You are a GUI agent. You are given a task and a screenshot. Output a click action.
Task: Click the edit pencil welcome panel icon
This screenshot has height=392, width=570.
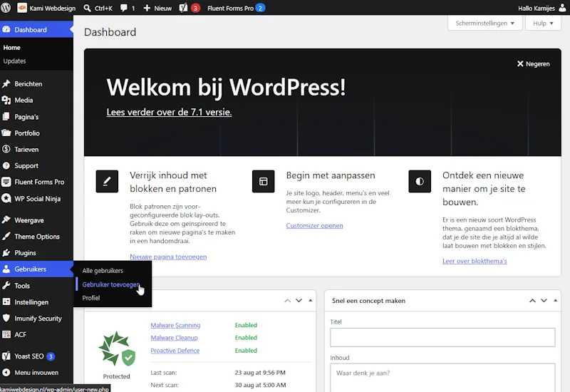coord(107,181)
